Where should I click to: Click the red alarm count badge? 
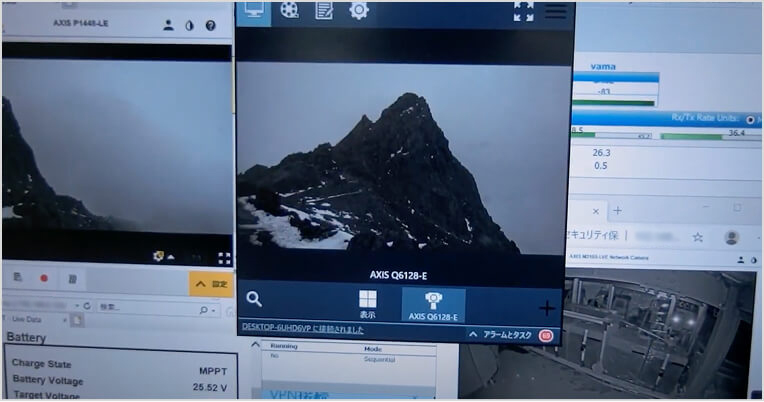pyautogui.click(x=546, y=336)
